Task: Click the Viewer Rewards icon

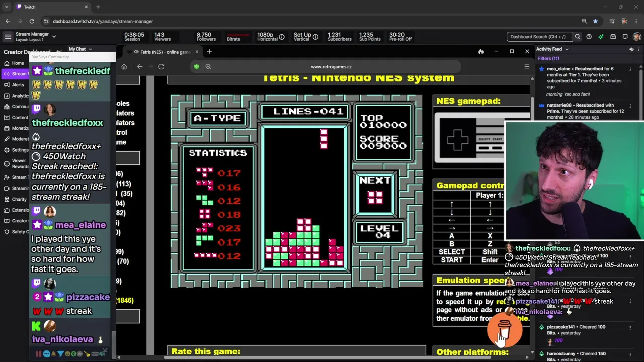Action: 7,164
